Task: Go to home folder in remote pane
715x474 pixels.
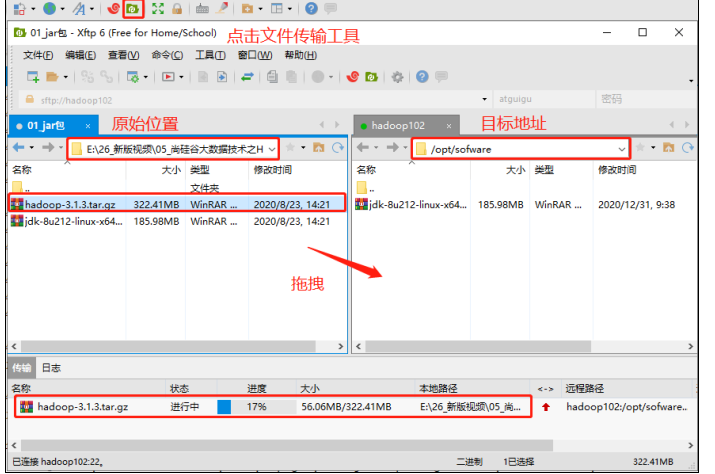Action: (x=668, y=148)
